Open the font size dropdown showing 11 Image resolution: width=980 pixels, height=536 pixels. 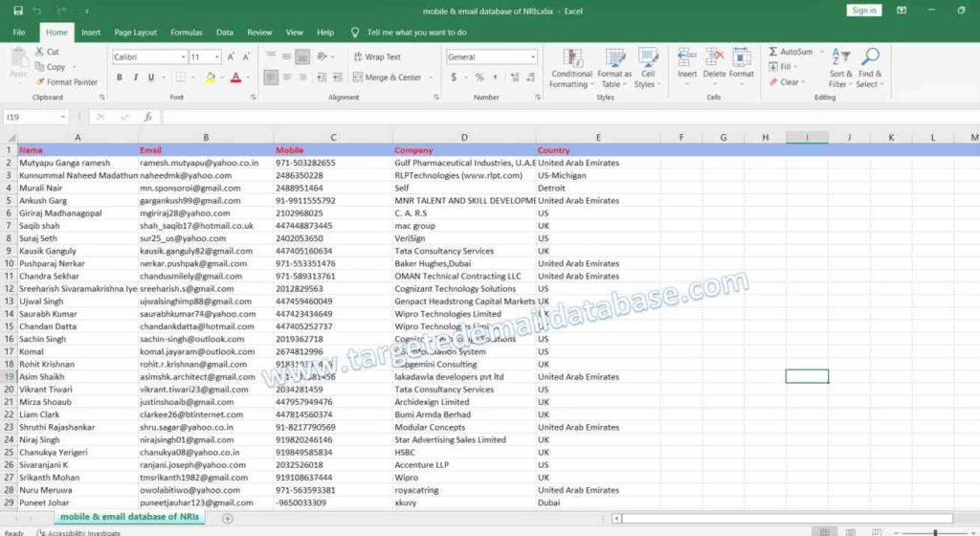click(x=217, y=56)
